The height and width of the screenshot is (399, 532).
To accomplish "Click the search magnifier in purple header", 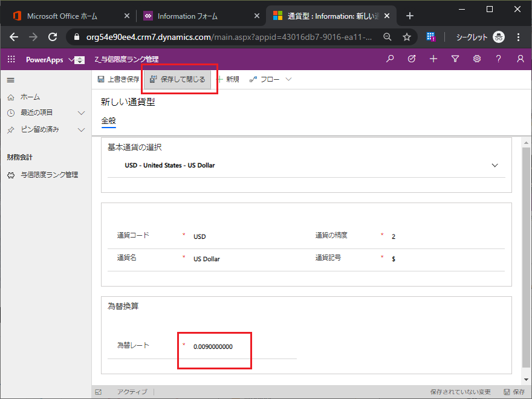I will click(x=390, y=59).
